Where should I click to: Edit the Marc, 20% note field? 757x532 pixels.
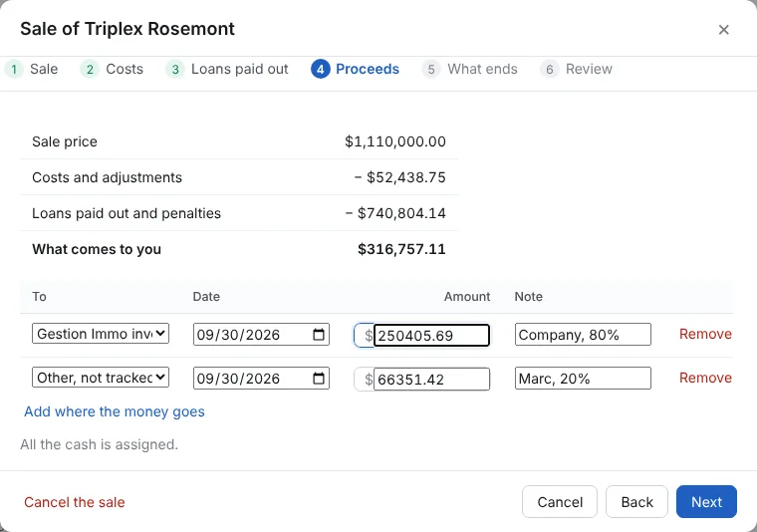(x=583, y=379)
